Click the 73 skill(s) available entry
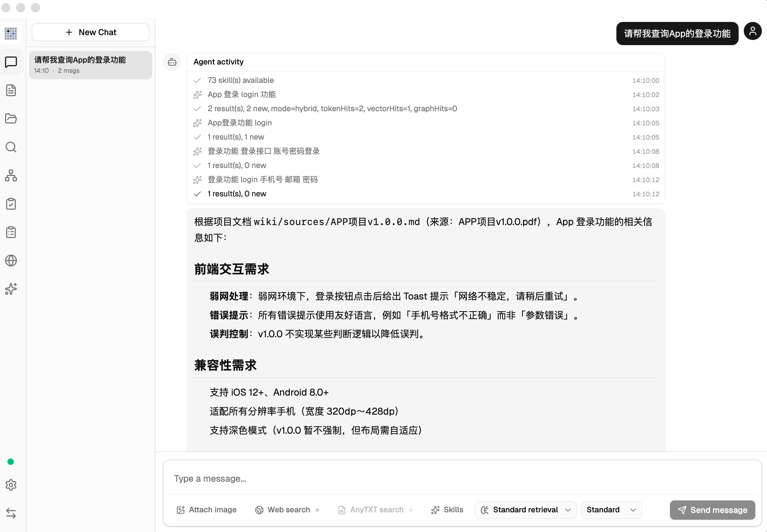Image resolution: width=767 pixels, height=532 pixels. point(426,80)
